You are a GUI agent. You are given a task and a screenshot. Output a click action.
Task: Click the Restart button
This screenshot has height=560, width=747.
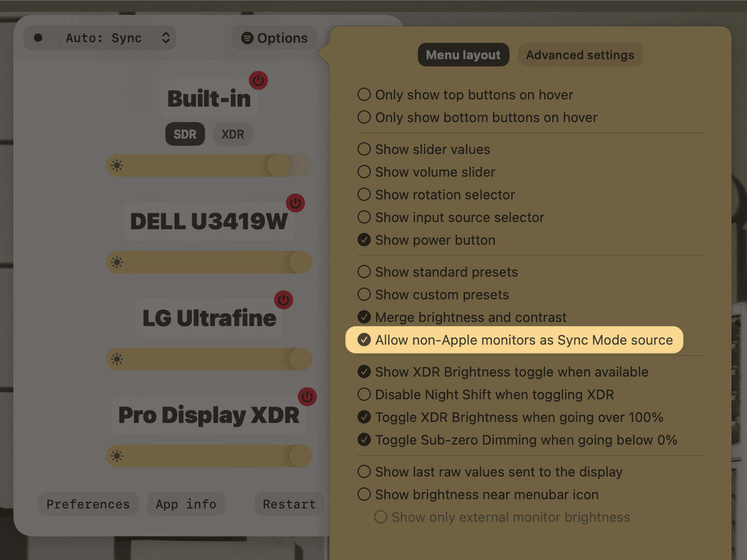click(289, 504)
